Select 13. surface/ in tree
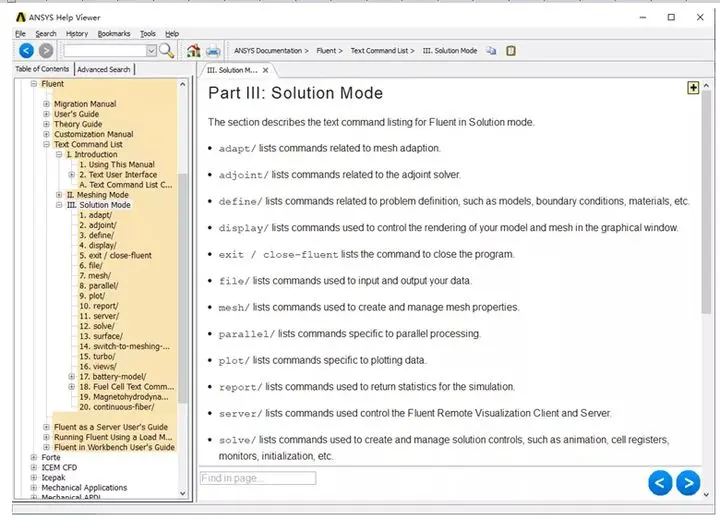Image resolution: width=720 pixels, height=520 pixels. tap(101, 336)
